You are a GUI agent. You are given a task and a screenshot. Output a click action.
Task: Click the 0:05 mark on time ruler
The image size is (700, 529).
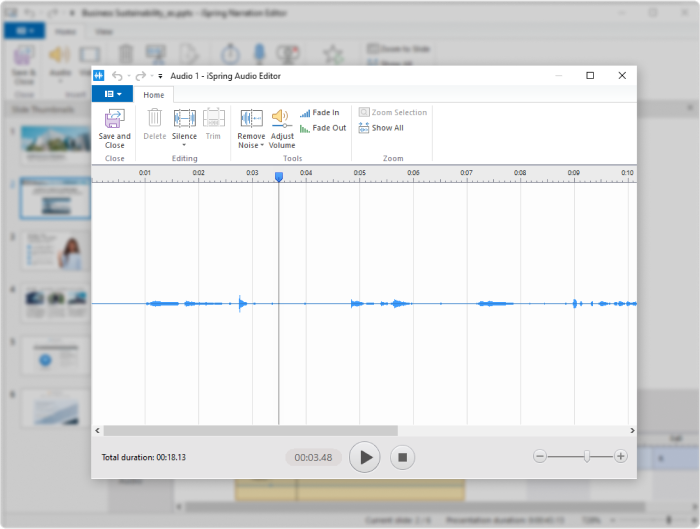coord(359,173)
